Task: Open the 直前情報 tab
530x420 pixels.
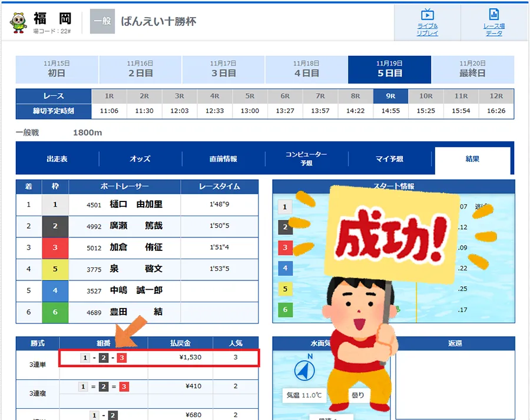Action: click(223, 159)
